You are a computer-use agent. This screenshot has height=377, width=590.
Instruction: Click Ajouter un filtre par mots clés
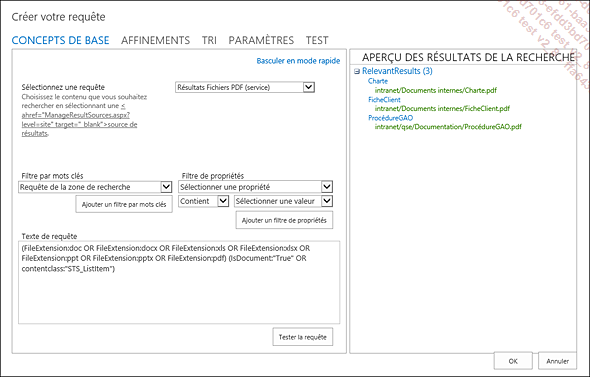click(124, 204)
